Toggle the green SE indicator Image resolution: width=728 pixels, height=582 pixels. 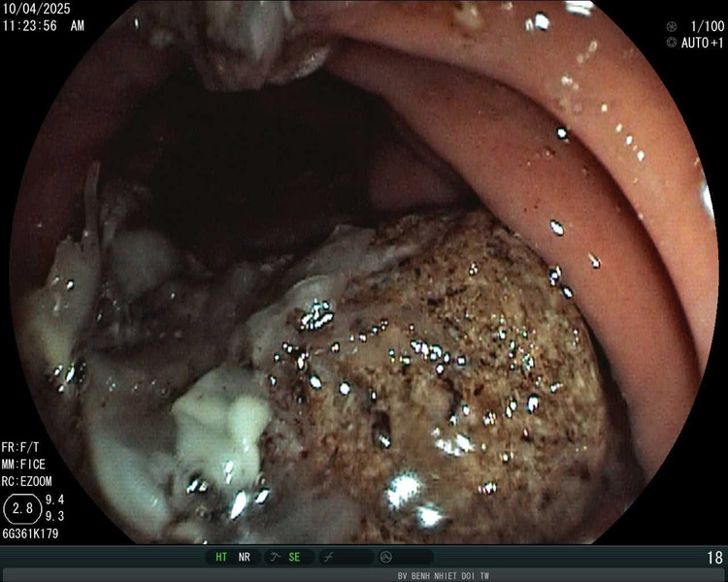(x=294, y=557)
